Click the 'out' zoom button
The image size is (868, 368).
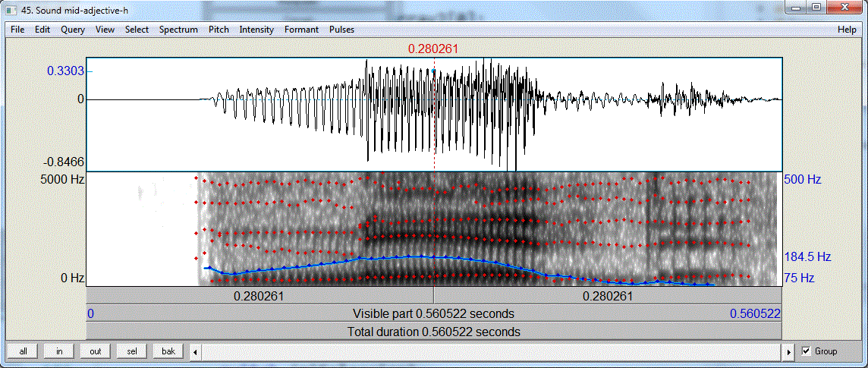tap(95, 351)
